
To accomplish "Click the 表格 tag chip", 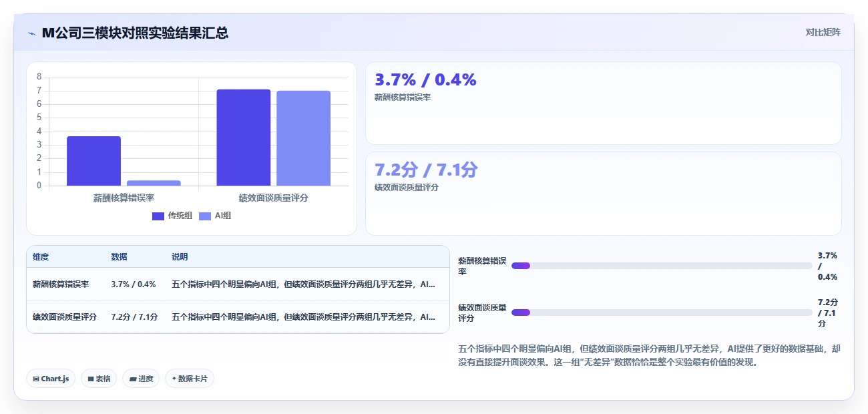I will pos(99,379).
